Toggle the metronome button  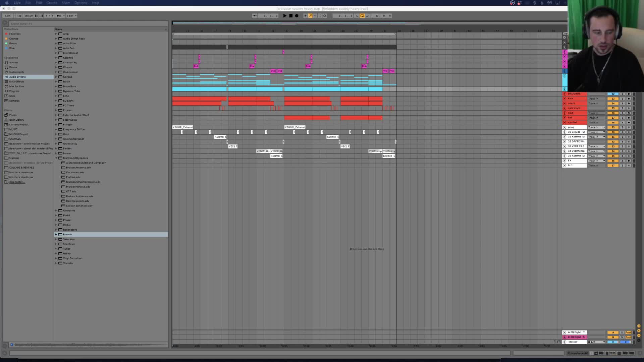click(59, 16)
